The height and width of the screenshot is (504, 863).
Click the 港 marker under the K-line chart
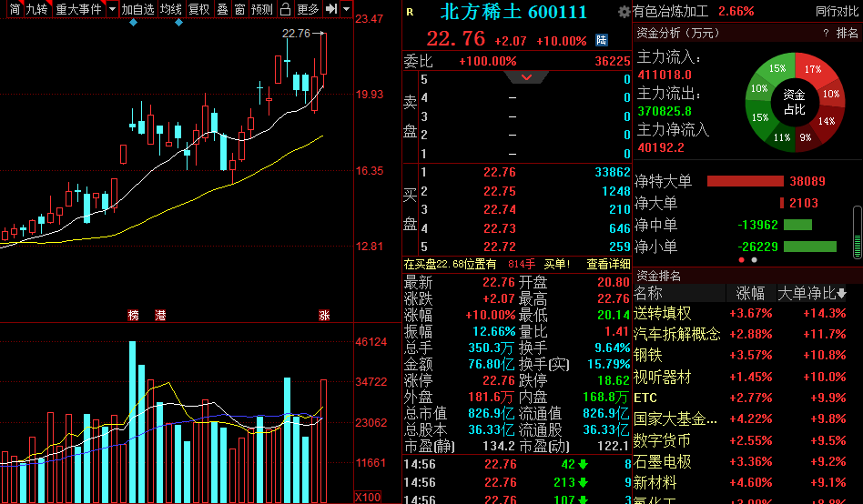coord(160,315)
